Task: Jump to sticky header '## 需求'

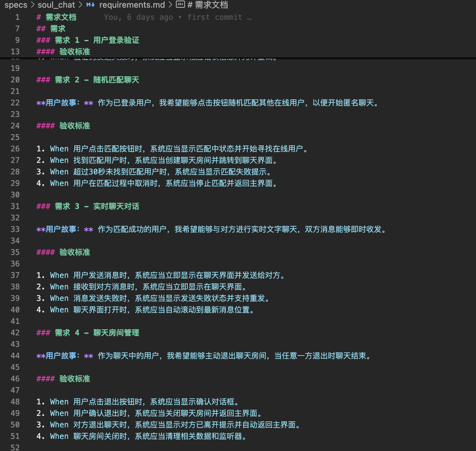Action: 58,29
